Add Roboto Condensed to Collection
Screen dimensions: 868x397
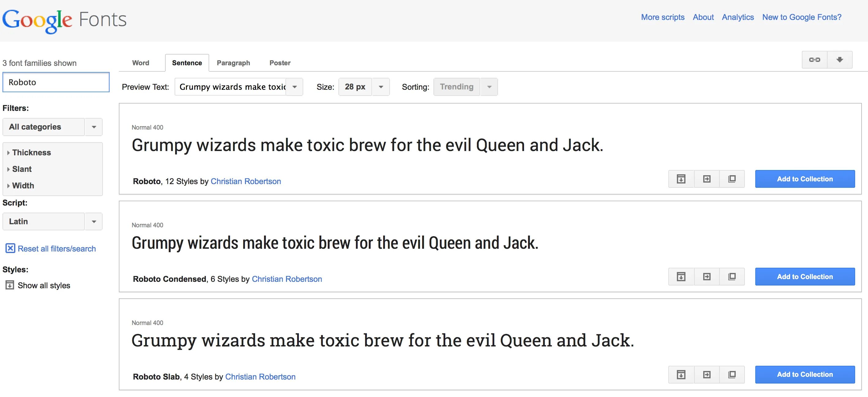tap(805, 277)
